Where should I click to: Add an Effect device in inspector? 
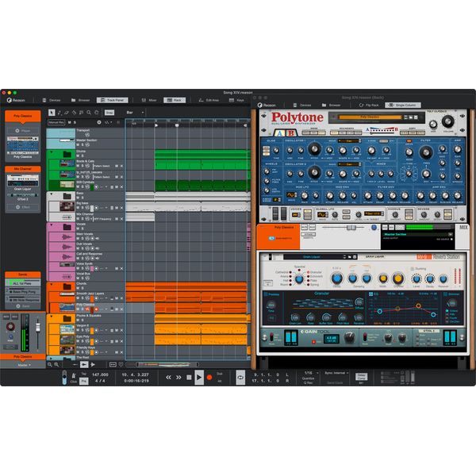click(x=23, y=207)
